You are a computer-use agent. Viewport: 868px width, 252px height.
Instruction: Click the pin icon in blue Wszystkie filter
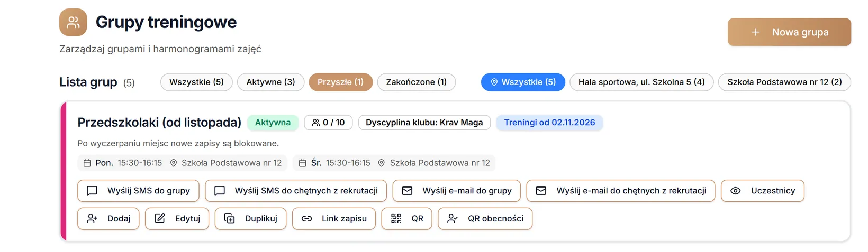[x=494, y=82]
